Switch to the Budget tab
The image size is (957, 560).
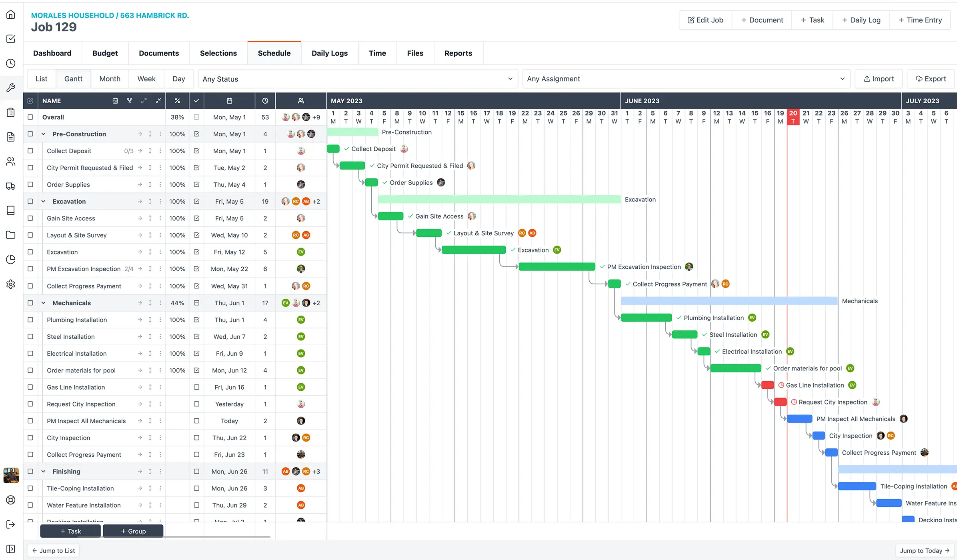[105, 53]
